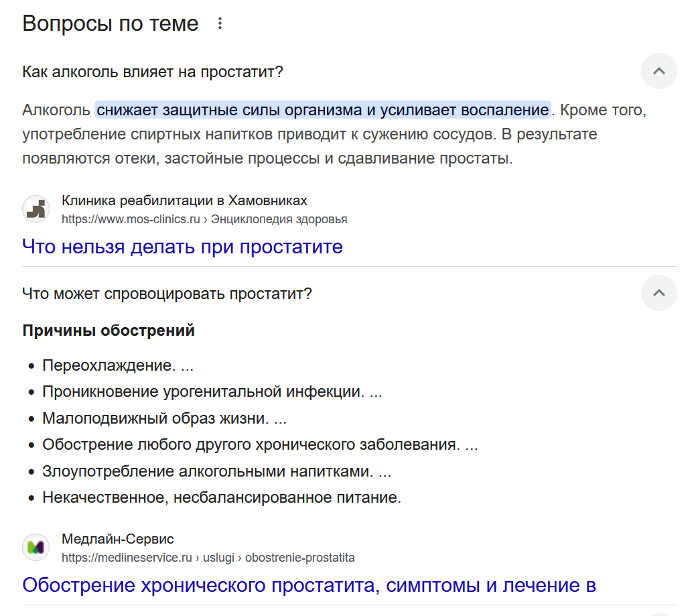
Task: Click the Причины обострений heading
Action: click(x=109, y=330)
